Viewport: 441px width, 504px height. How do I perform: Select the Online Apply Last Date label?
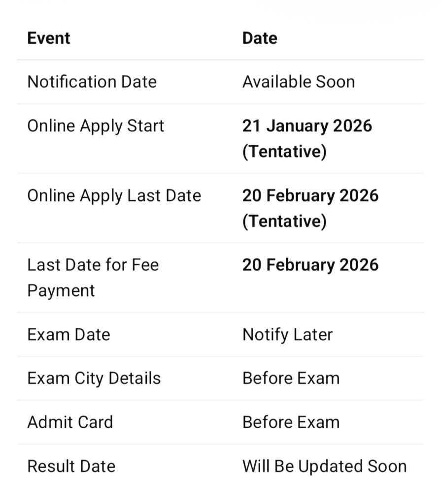tap(114, 195)
